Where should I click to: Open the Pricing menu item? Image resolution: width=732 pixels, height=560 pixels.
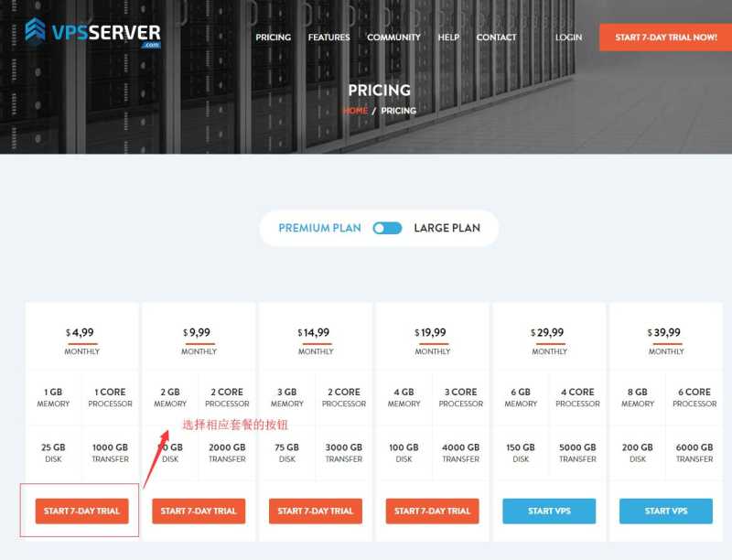(273, 38)
